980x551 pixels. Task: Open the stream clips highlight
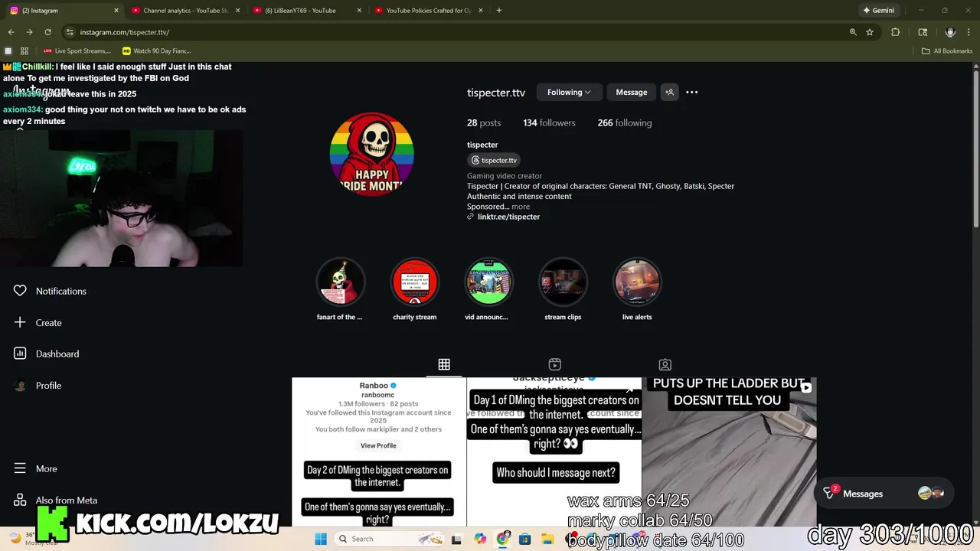[563, 282]
